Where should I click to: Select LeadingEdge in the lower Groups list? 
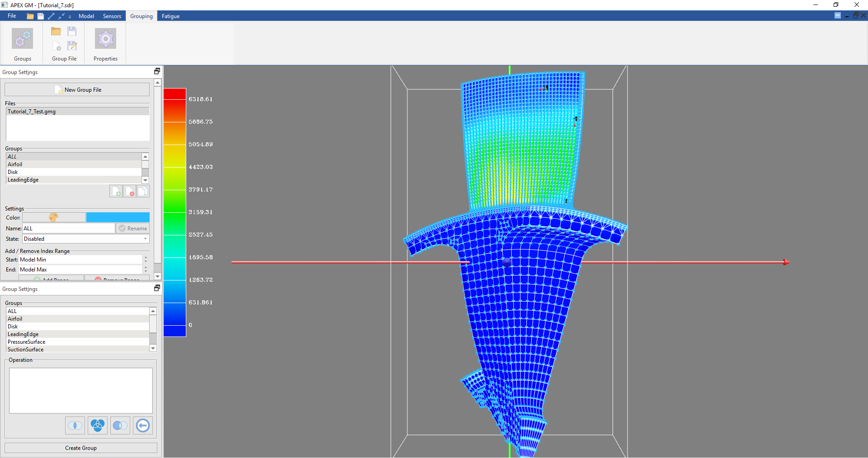coord(78,334)
